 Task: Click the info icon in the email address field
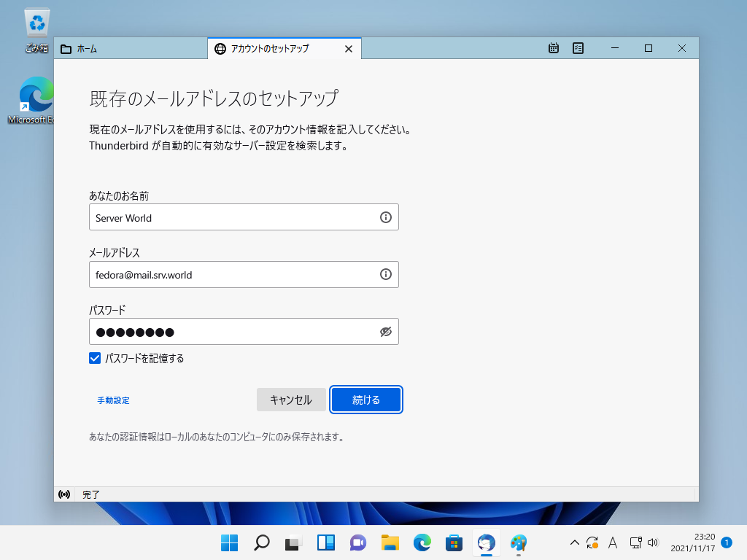tap(386, 275)
